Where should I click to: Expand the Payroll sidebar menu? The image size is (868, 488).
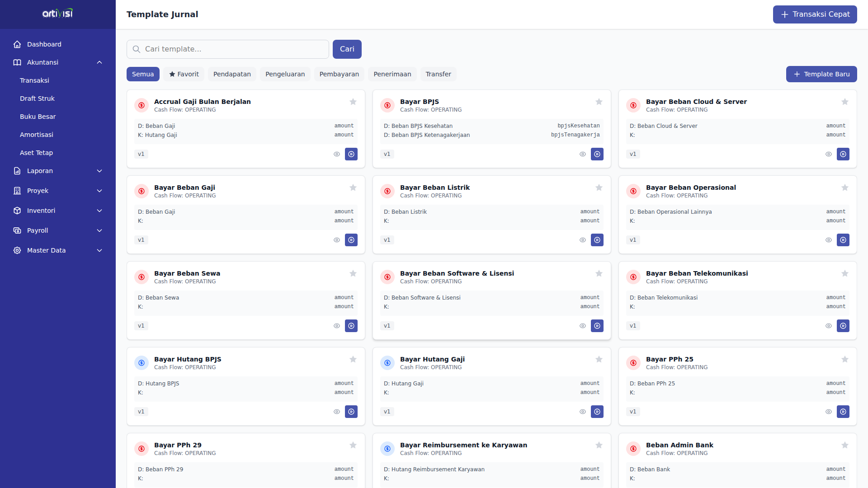99,230
